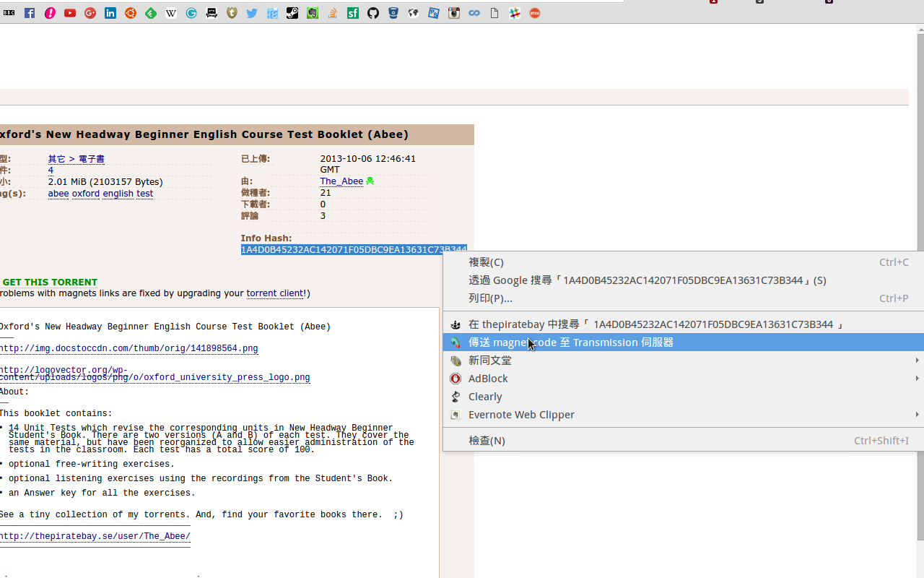Click the highlighted Info Hash value
Viewport: 924px width, 578px height.
(x=354, y=249)
